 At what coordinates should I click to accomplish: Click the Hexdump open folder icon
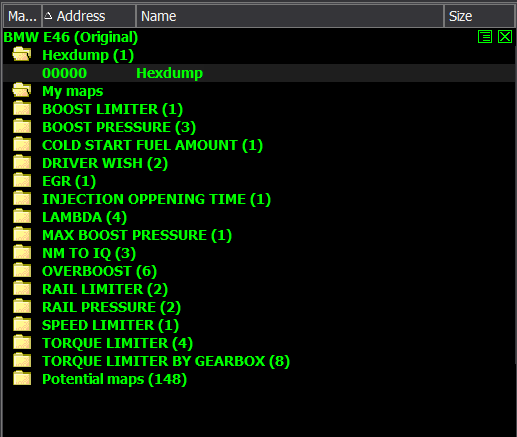(22, 55)
